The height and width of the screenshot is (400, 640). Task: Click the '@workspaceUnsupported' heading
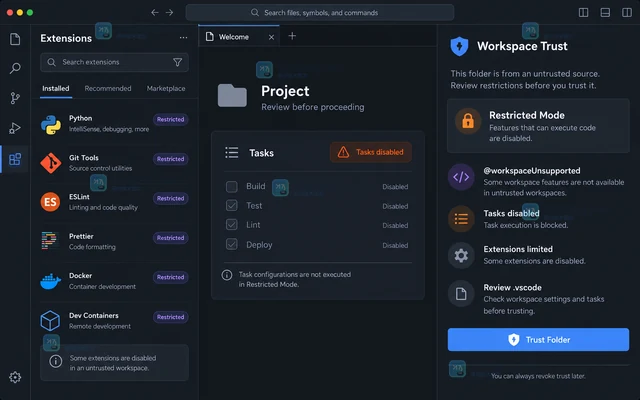[x=532, y=171]
